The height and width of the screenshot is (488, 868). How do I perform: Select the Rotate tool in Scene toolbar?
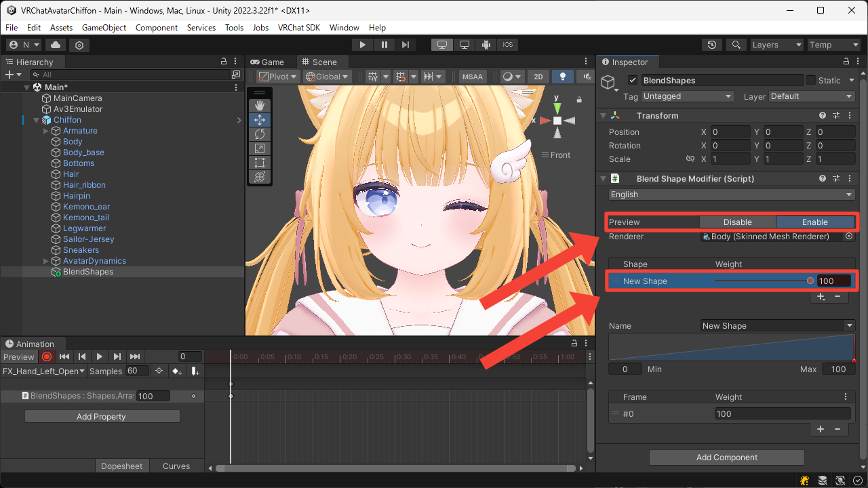tap(259, 134)
